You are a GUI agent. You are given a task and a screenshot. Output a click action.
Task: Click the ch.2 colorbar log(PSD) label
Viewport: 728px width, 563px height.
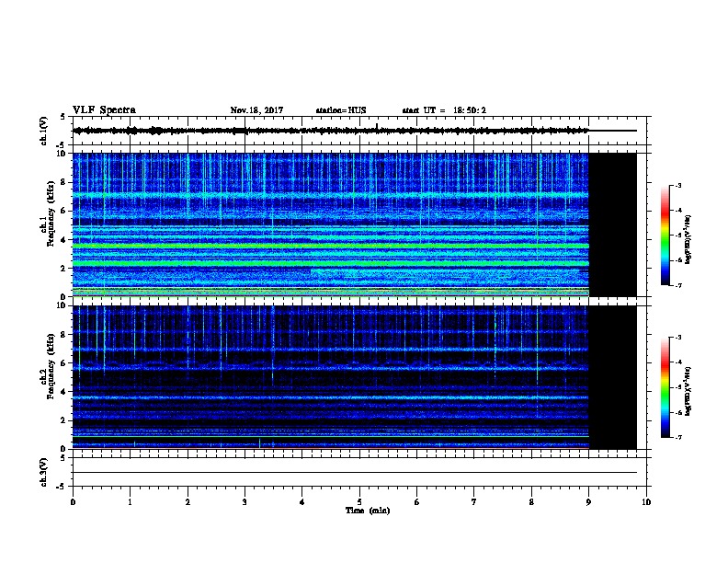(688, 391)
